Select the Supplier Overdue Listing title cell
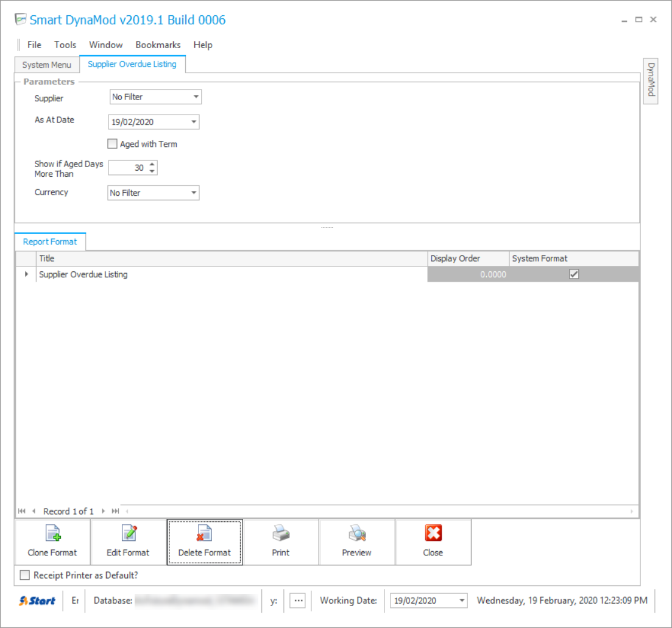Viewport: 672px width, 628px height. click(x=232, y=274)
